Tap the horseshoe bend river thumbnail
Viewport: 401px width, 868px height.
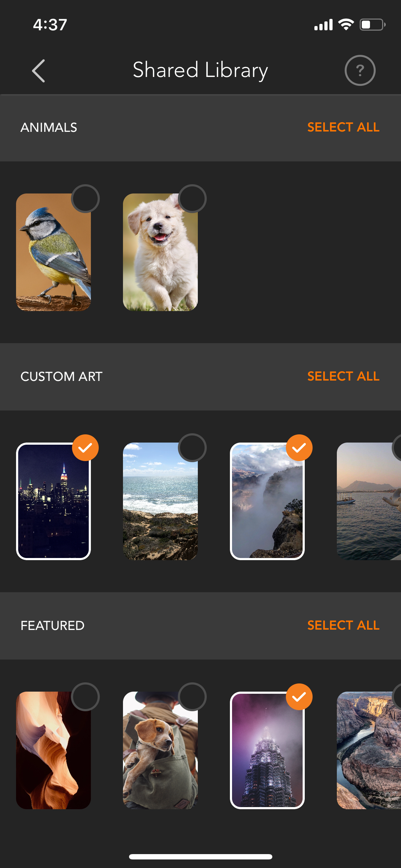coord(369,750)
